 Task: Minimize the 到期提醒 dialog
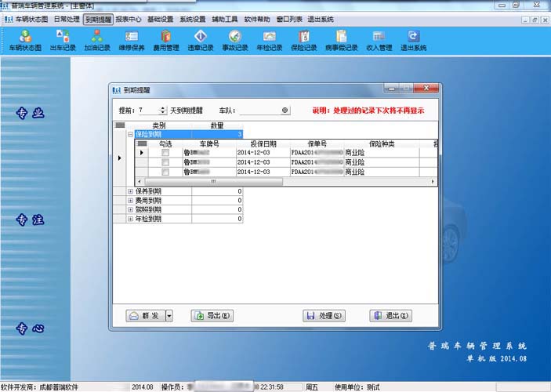[391, 89]
